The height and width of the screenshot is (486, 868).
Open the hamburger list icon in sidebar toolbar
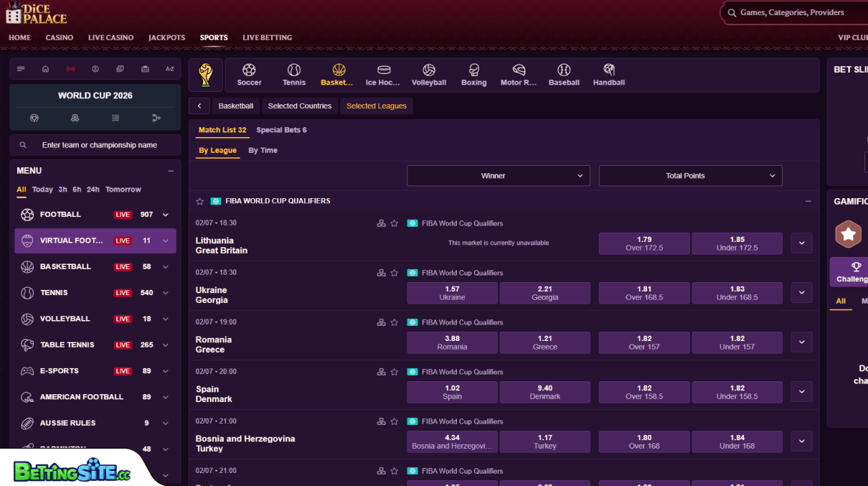tap(21, 69)
